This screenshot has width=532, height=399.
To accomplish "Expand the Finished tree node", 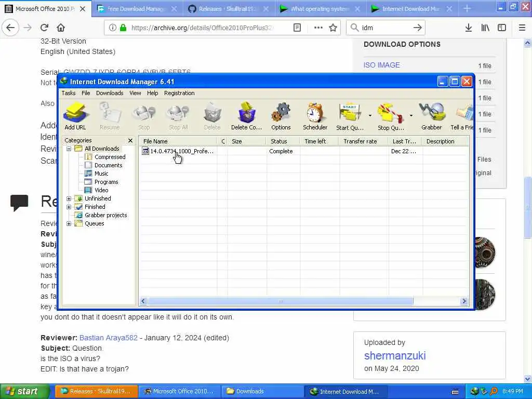I will [x=69, y=207].
